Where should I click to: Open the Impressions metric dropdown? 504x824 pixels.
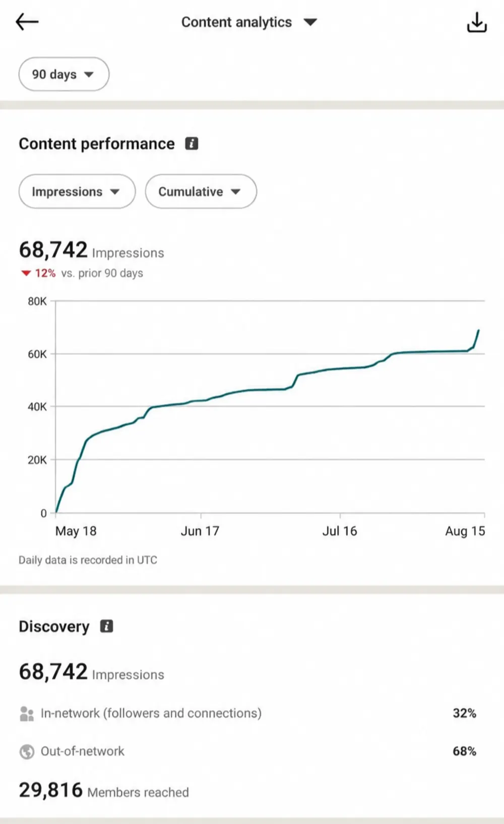click(x=77, y=192)
